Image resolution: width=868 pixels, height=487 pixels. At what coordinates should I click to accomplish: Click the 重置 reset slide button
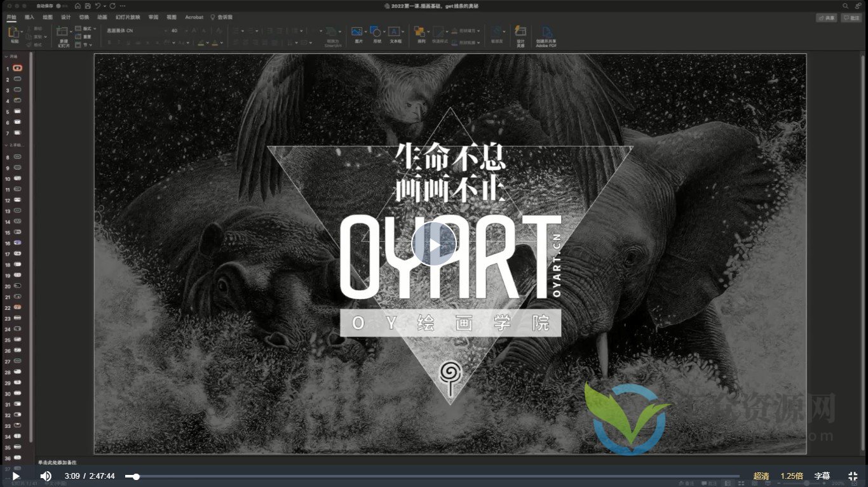click(x=84, y=37)
